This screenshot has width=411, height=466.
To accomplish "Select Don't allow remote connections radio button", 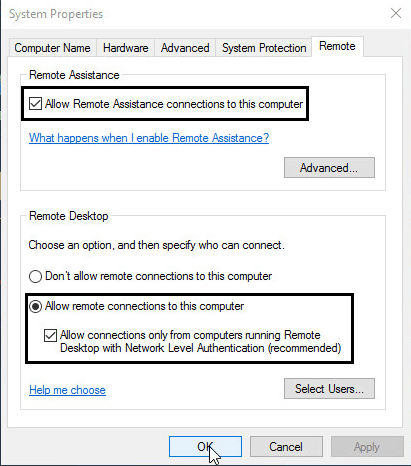I will pyautogui.click(x=35, y=276).
